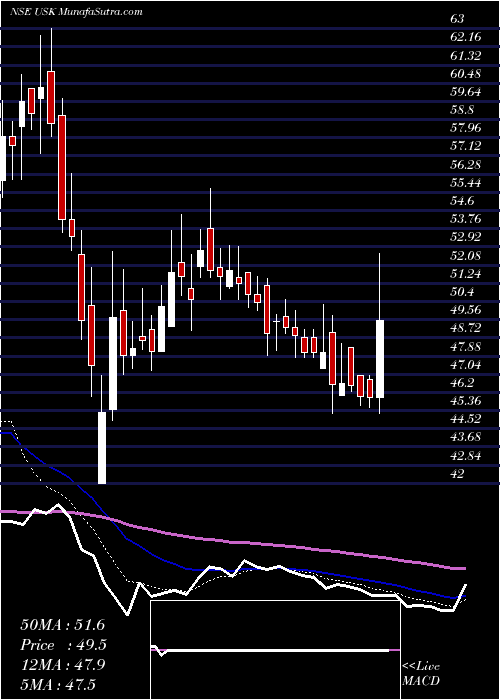Click the 51.24 price axis label

click(466, 274)
